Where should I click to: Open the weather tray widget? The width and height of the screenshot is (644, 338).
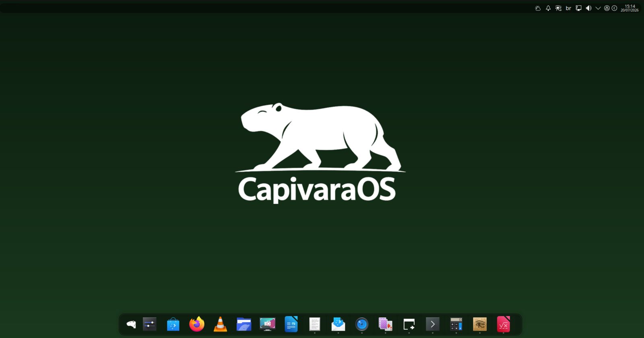click(538, 8)
